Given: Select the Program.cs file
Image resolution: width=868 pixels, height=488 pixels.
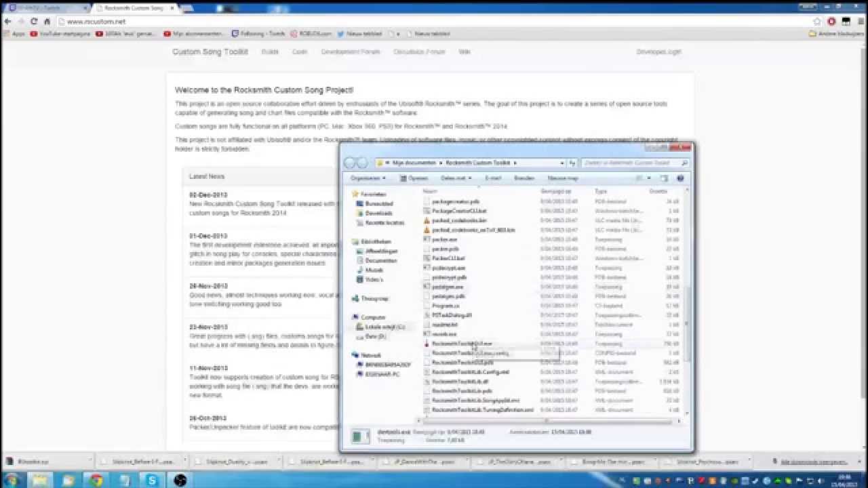Looking at the screenshot, I should [445, 306].
